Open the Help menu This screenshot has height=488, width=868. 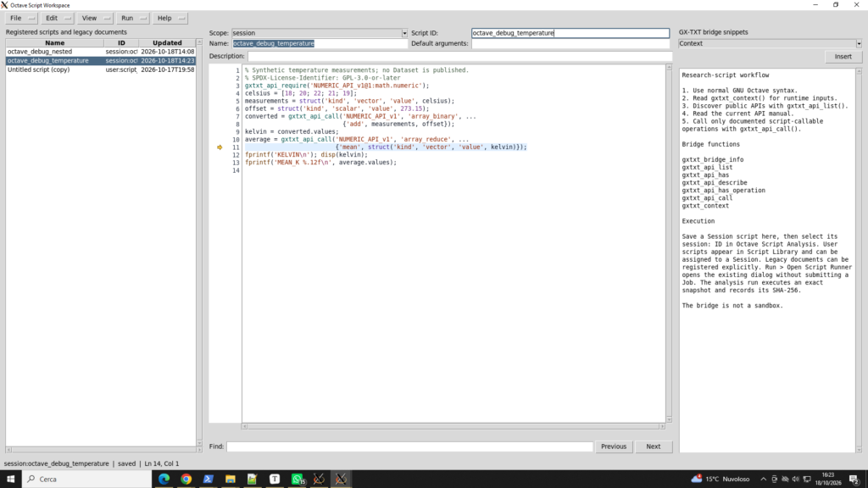pos(170,19)
